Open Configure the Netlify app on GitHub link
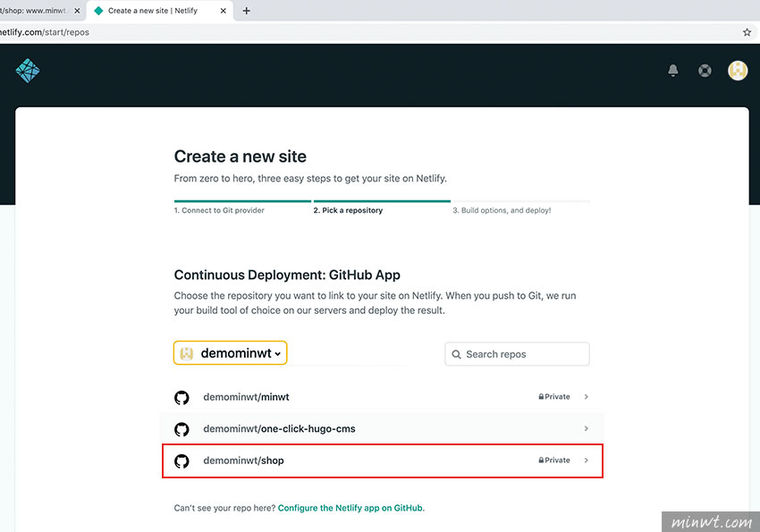 (x=350, y=508)
